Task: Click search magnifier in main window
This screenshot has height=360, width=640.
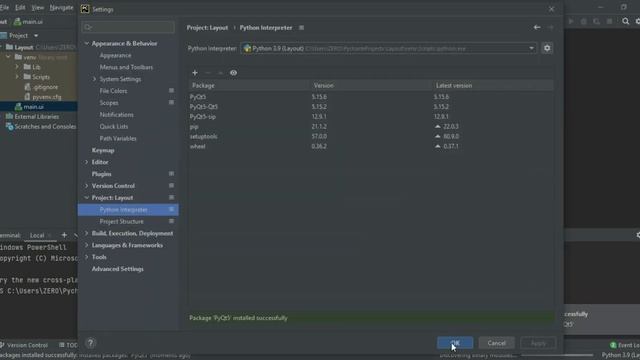Action: [x=625, y=21]
